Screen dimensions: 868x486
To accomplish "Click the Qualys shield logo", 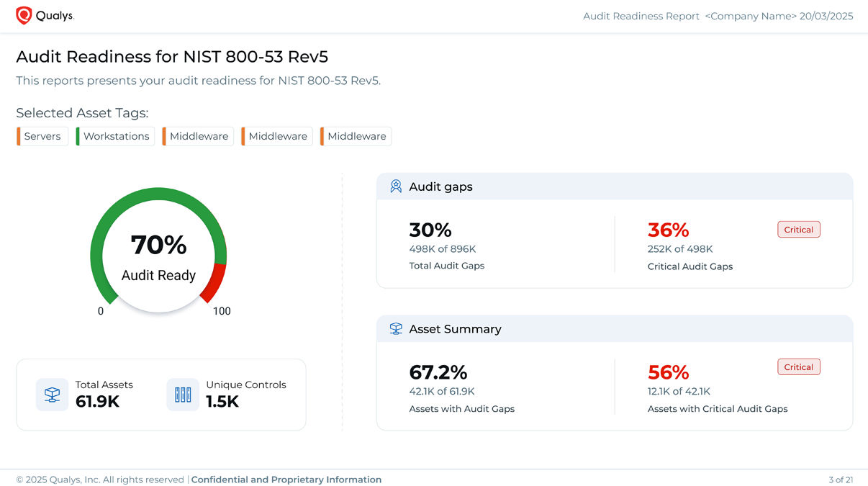I will click(24, 16).
